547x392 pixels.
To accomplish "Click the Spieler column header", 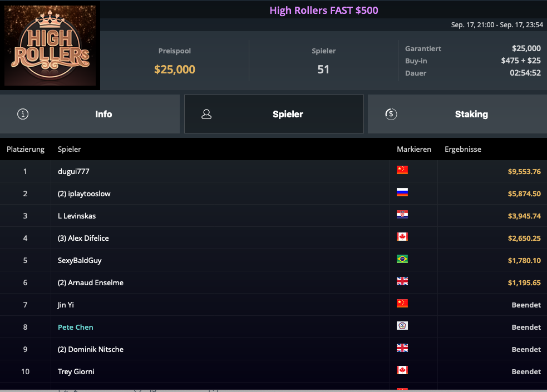I will click(x=69, y=149).
